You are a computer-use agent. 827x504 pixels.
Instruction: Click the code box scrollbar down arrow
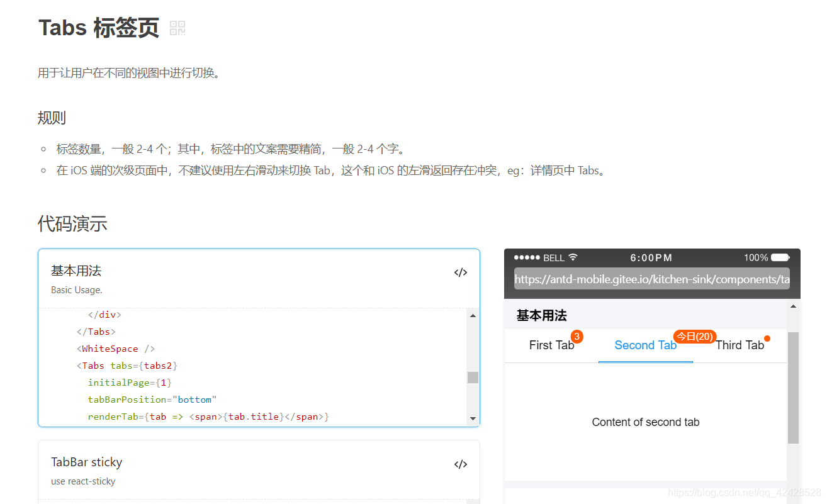(x=473, y=418)
